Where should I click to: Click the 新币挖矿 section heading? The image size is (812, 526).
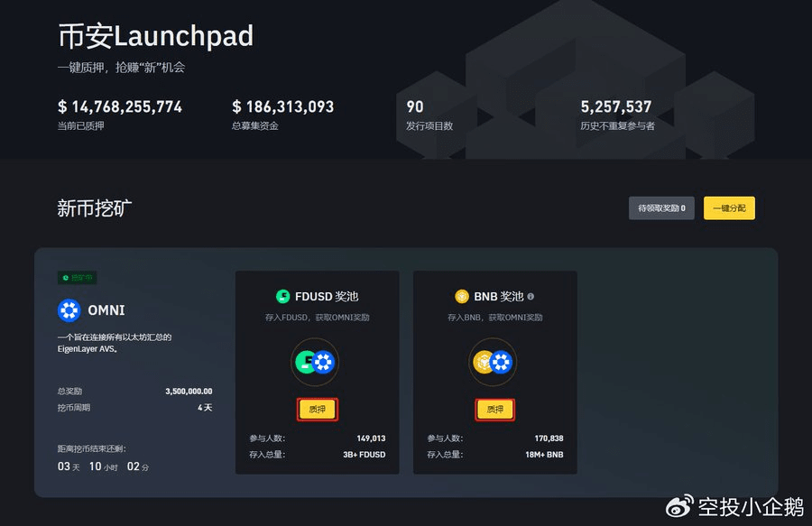tap(94, 208)
